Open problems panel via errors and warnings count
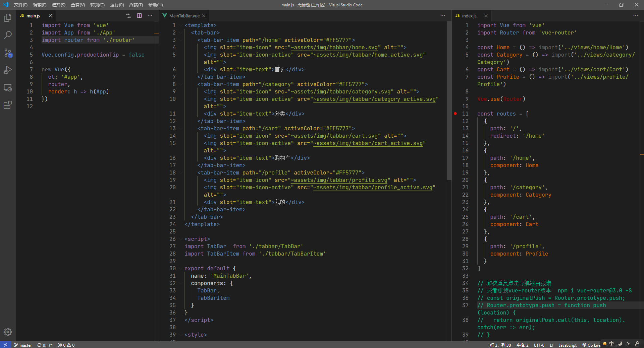 66,345
